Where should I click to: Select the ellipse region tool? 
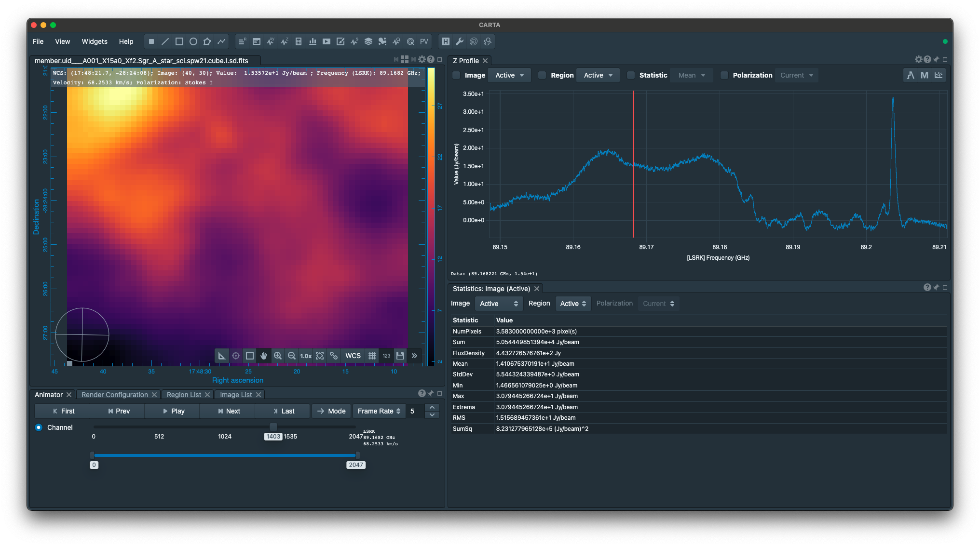(x=193, y=41)
